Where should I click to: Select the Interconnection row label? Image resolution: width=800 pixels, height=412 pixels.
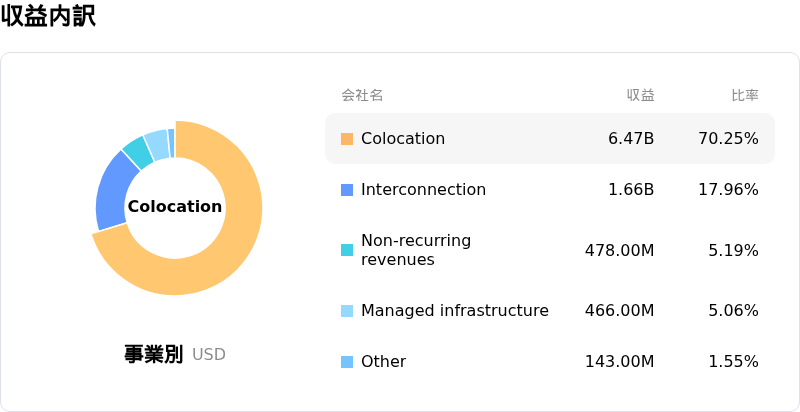[423, 190]
